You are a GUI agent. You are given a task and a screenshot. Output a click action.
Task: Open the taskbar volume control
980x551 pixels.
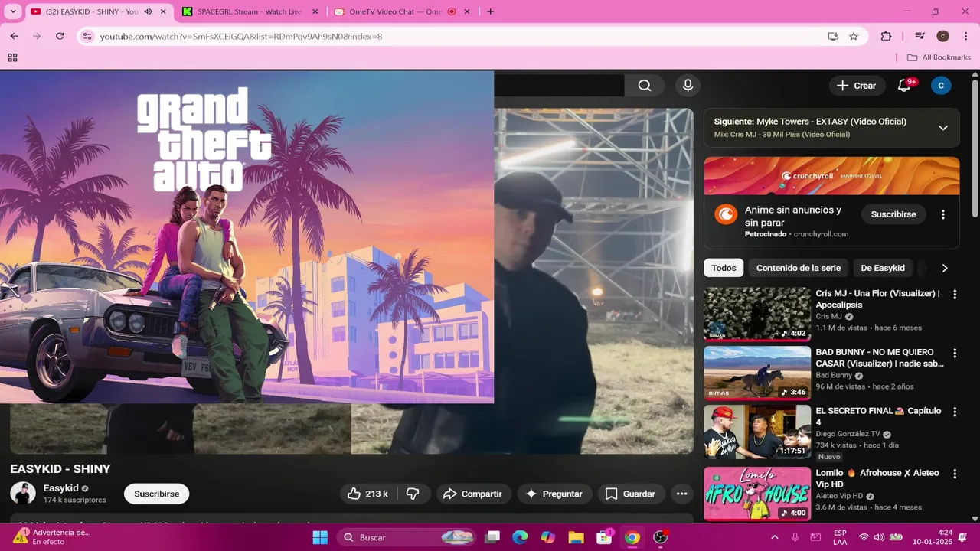(879, 537)
